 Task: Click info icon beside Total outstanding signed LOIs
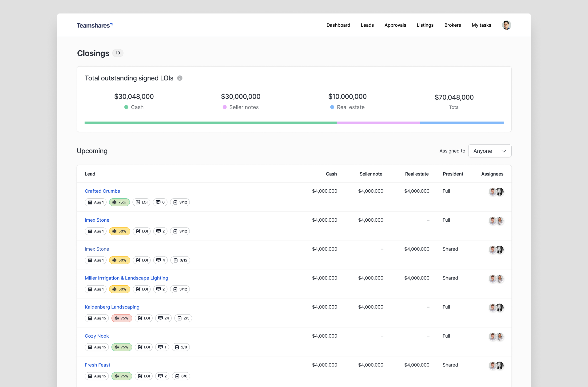click(x=180, y=78)
